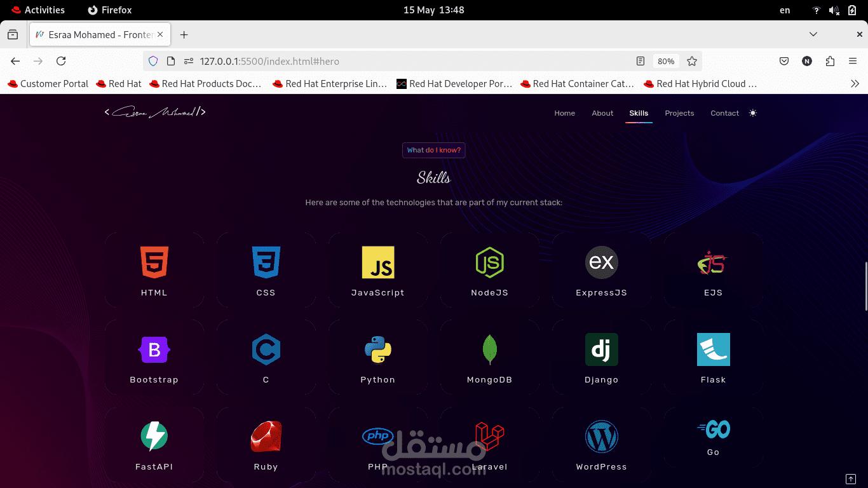Toggle the site light/dark theme sun icon
868x488 pixels.
pyautogui.click(x=753, y=113)
